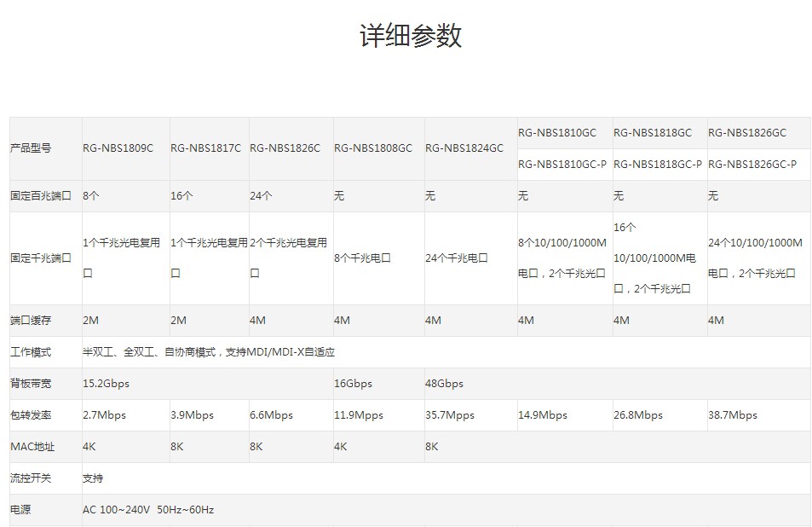Click the 38.7Mbps forwarding rate cell

click(x=732, y=415)
